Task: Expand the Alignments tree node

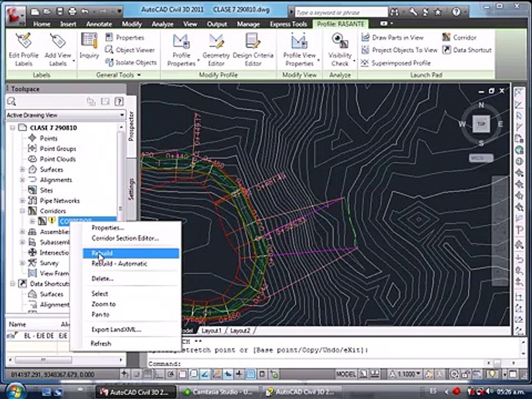Action: pos(22,180)
